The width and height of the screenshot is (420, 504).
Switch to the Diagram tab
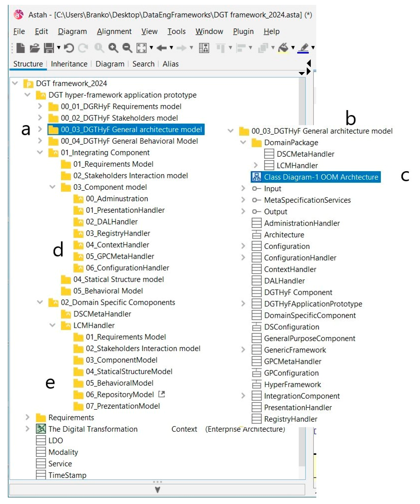click(x=110, y=64)
